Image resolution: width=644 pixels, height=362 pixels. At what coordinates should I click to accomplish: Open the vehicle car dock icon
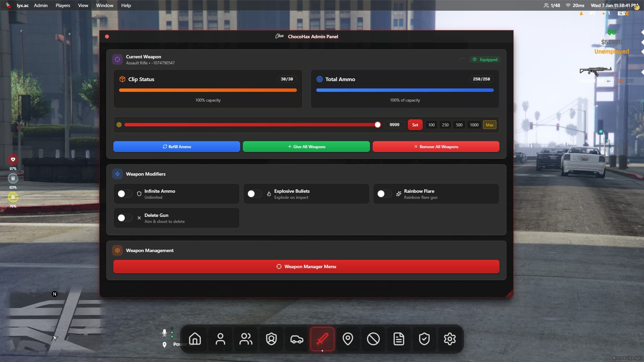click(297, 339)
